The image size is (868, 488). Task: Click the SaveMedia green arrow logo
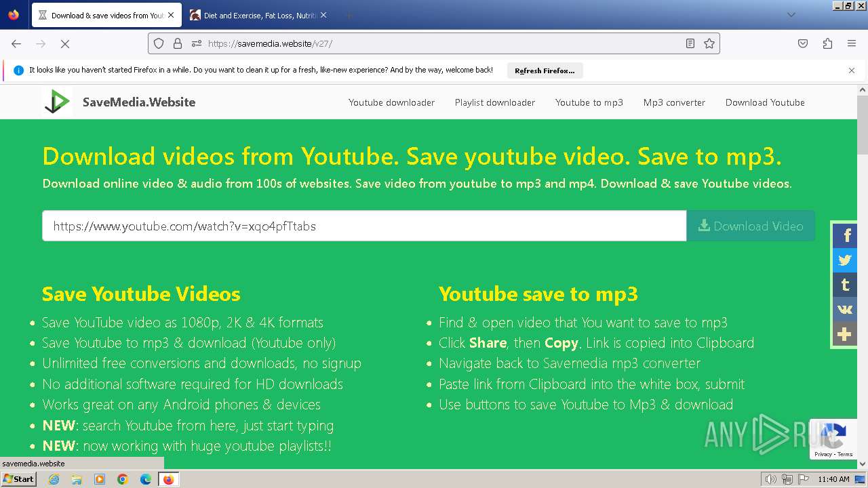[57, 102]
